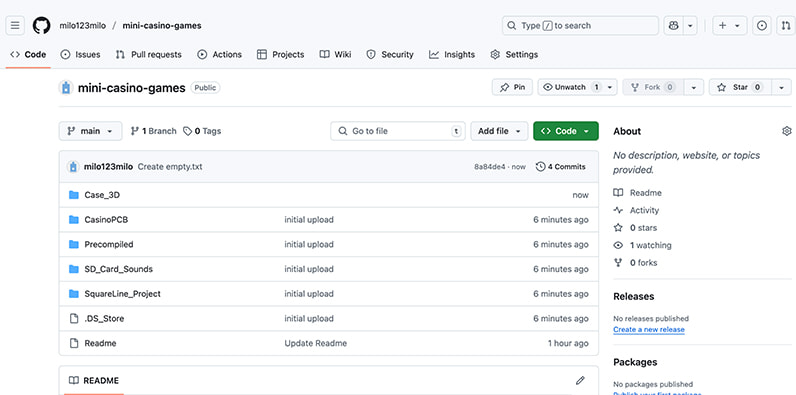Click the CasinoPCB folder icon

[74, 220]
